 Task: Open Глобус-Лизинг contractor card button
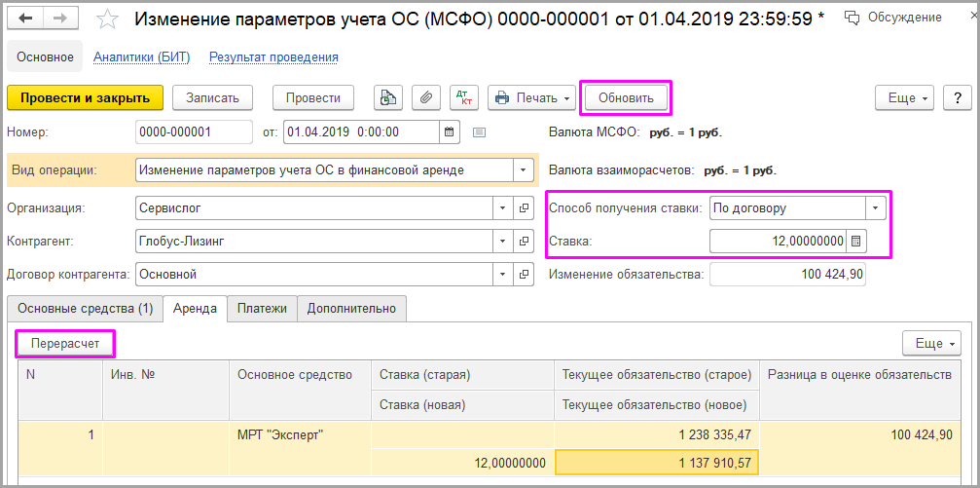pyautogui.click(x=524, y=241)
